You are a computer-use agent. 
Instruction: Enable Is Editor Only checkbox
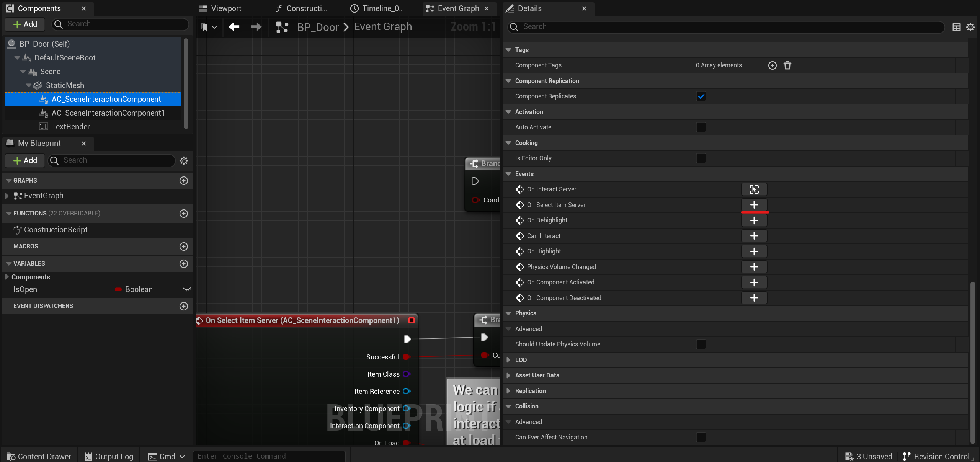(701, 158)
